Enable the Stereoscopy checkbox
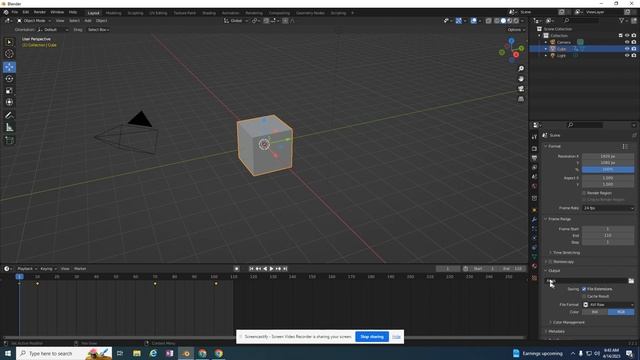The height and width of the screenshot is (360, 640). 550,262
